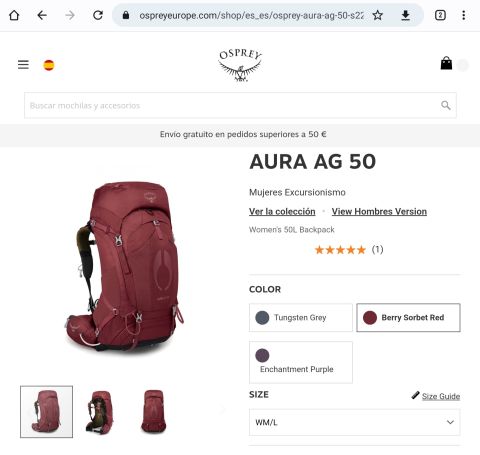Open View Hombres Version link
The height and width of the screenshot is (455, 480).
[379, 212]
